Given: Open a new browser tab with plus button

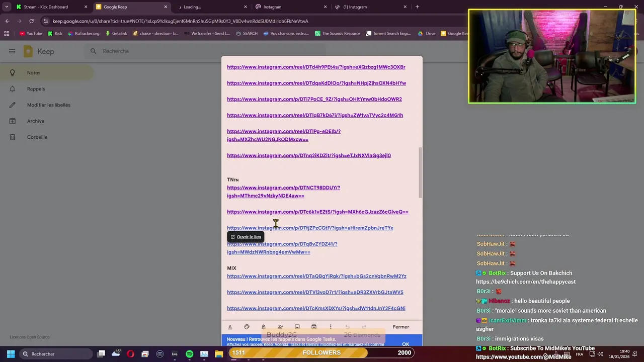Looking at the screenshot, I should pos(417,7).
